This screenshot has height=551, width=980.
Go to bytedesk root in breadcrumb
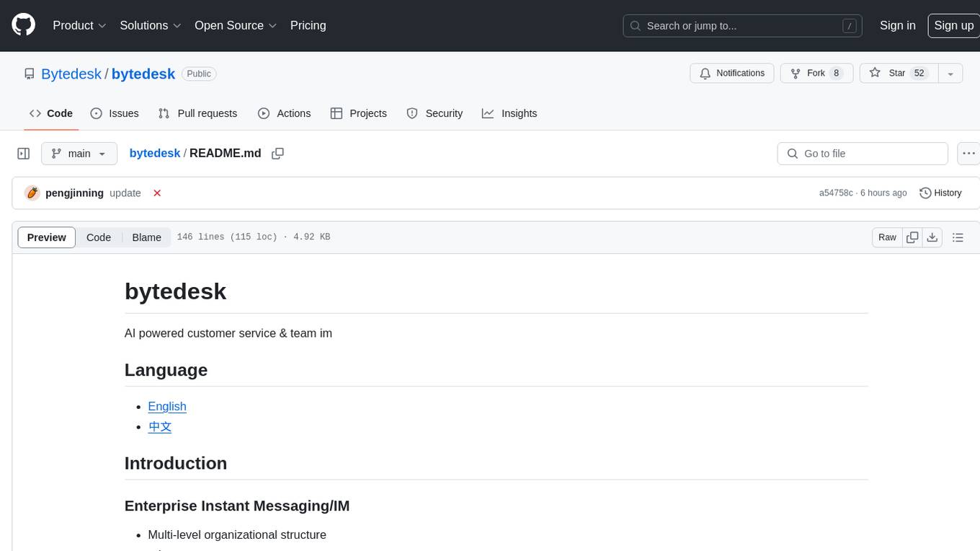coord(155,153)
